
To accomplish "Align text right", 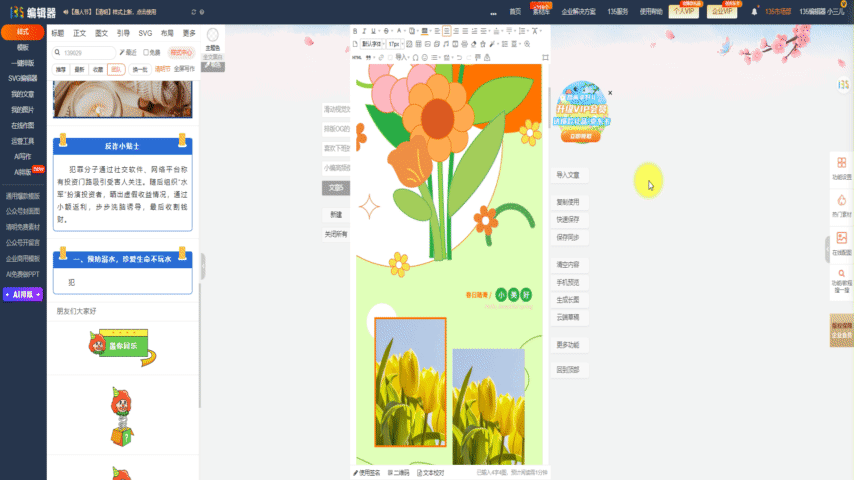I will (x=456, y=31).
